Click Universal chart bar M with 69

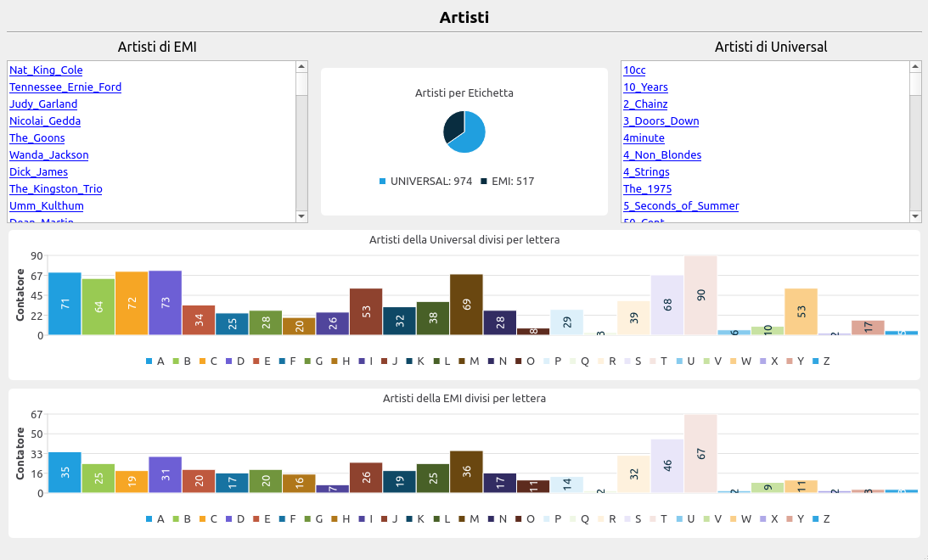pos(466,305)
